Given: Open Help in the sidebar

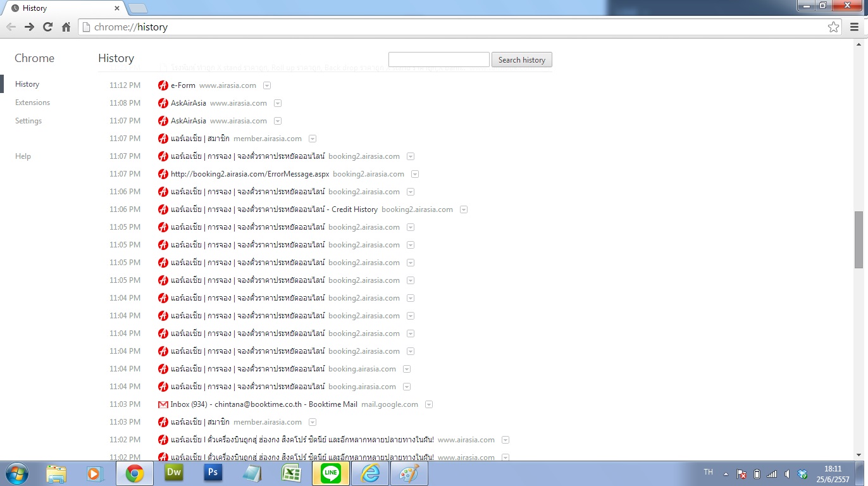Looking at the screenshot, I should point(23,156).
